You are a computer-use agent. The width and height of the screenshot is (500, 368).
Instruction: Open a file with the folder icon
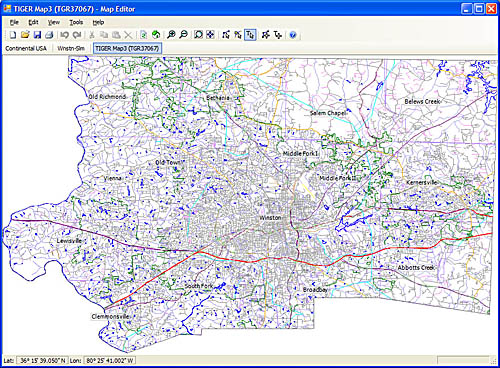(x=25, y=35)
